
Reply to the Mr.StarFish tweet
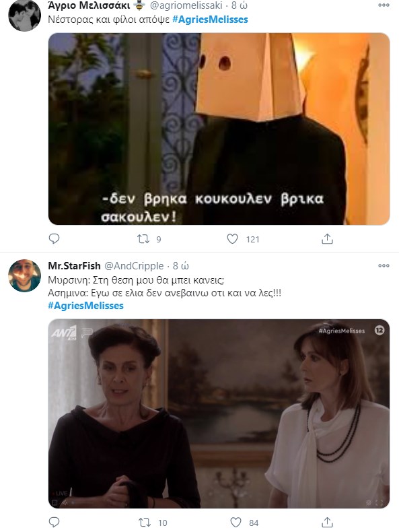55,522
